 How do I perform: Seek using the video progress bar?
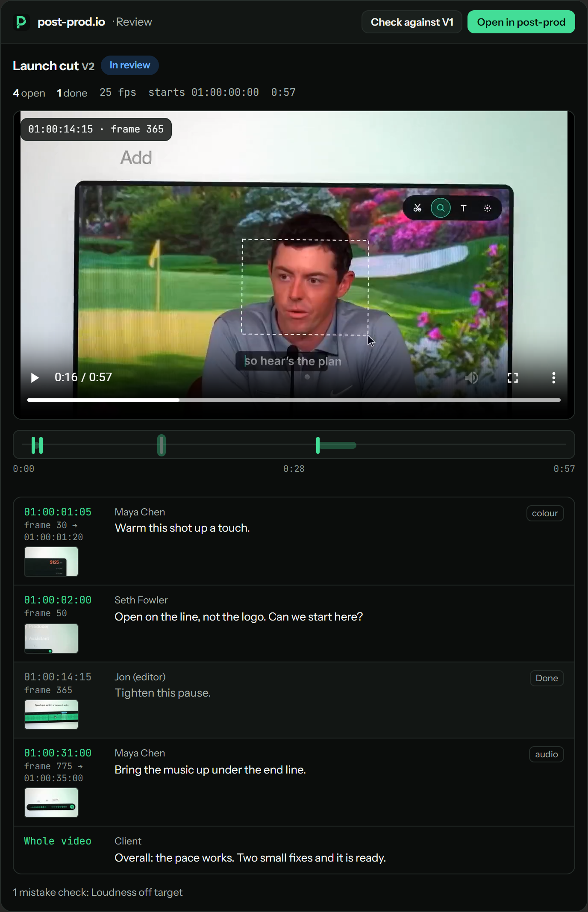pyautogui.click(x=294, y=400)
